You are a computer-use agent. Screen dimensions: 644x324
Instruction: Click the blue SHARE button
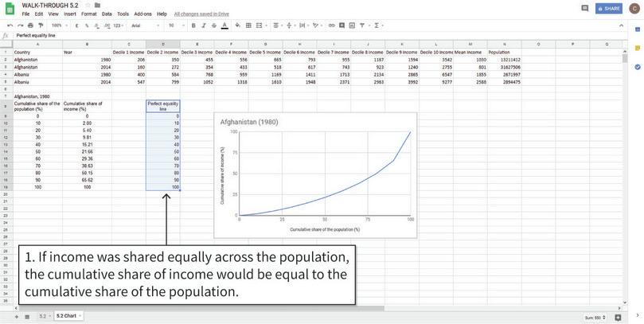[609, 8]
